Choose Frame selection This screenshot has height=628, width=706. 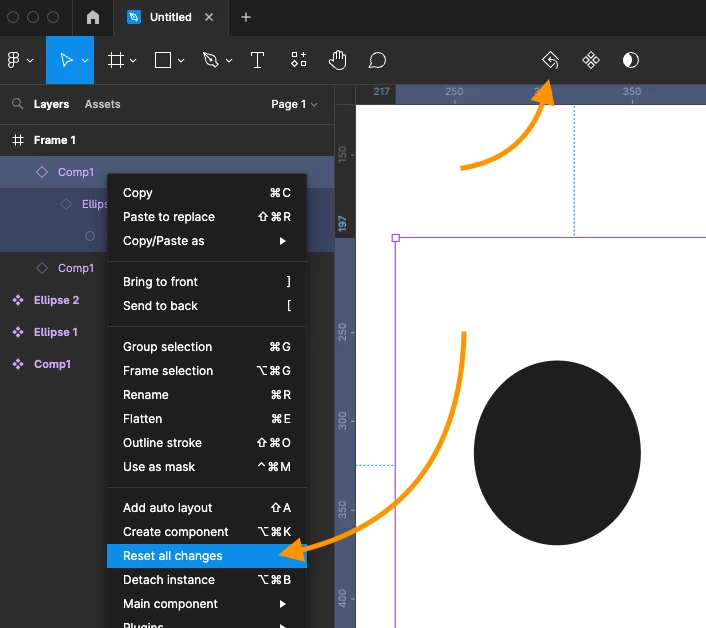(x=207, y=370)
